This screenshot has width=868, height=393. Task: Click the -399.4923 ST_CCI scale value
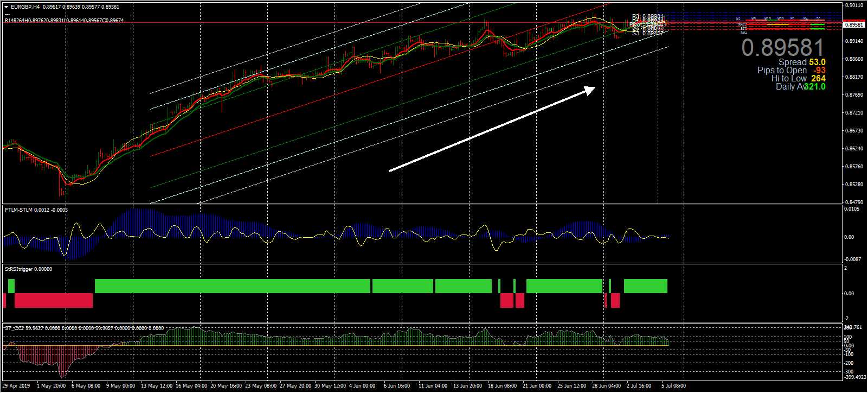(855, 377)
